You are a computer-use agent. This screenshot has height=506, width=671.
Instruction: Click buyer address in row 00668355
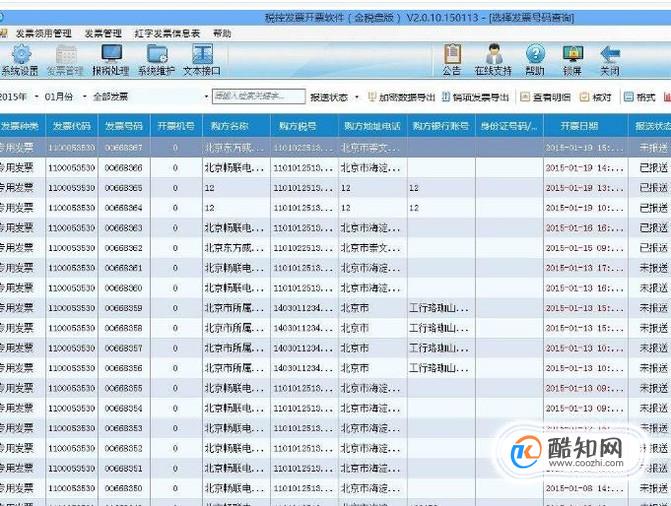click(373, 388)
